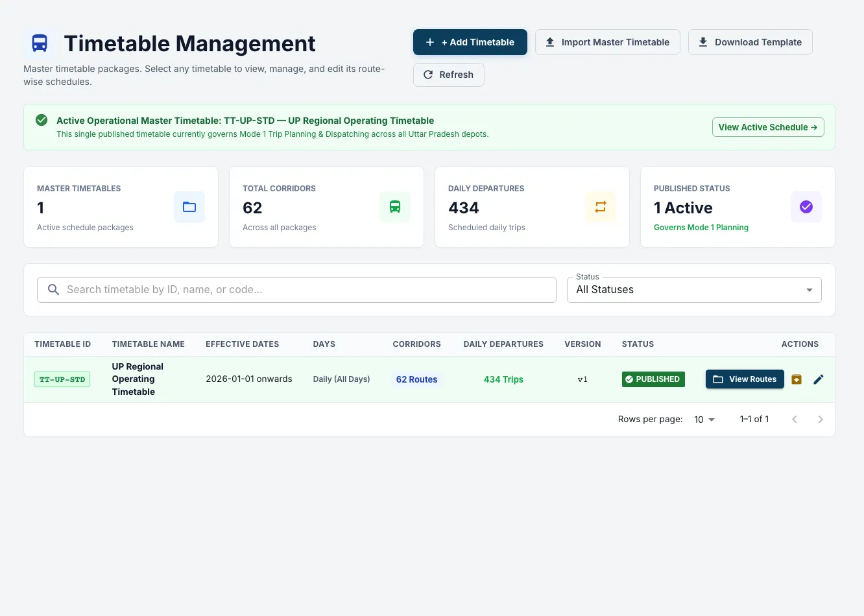The height and width of the screenshot is (616, 864).
Task: Click the Status column header
Action: point(638,344)
